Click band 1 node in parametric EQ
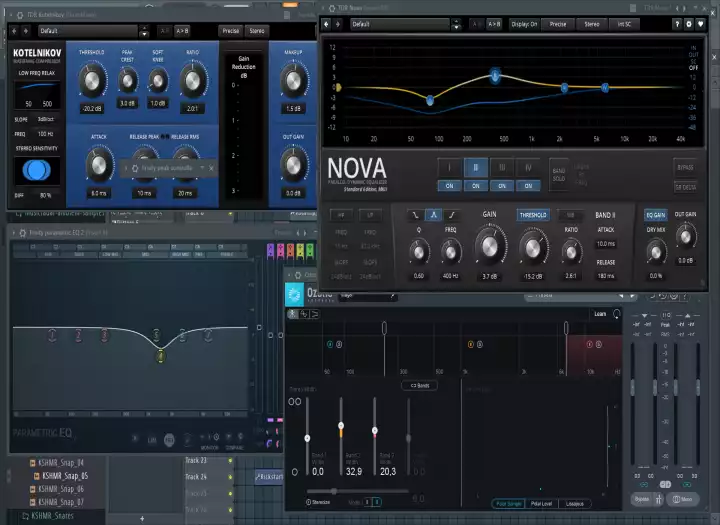This screenshot has width=720, height=525. (x=52, y=335)
